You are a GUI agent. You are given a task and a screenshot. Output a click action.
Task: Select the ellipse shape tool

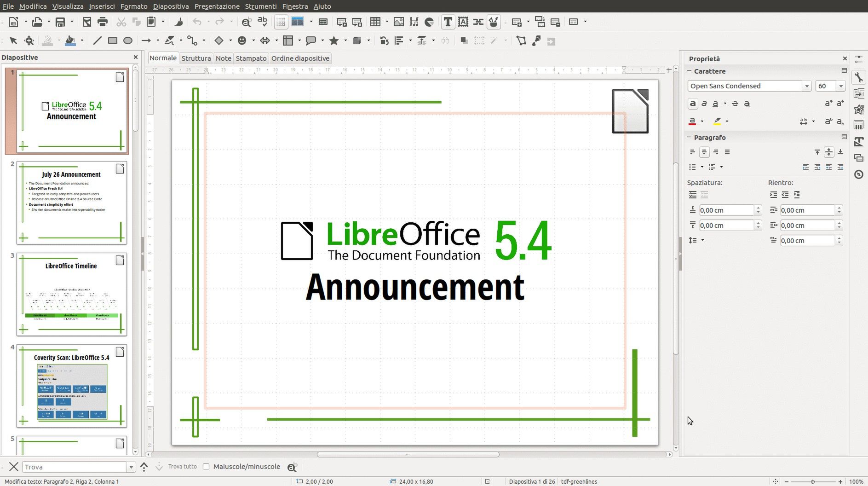tap(128, 41)
